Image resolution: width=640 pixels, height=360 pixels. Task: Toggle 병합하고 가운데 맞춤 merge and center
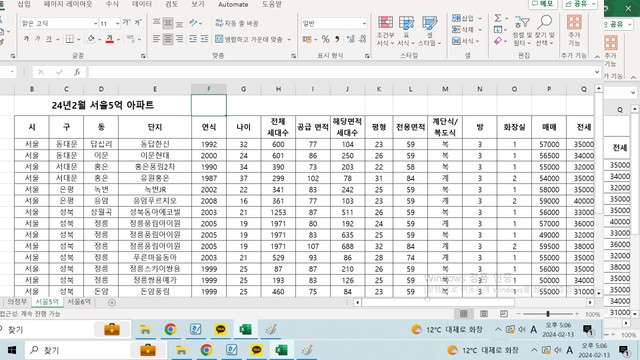[x=249, y=39]
